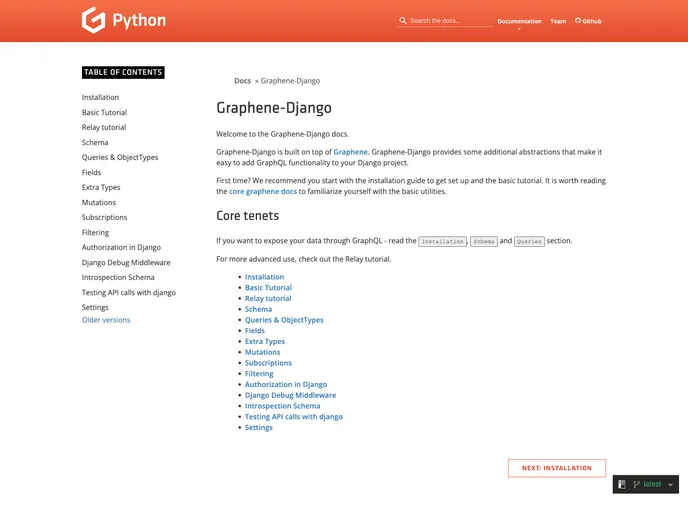Click the Next: Installation button
The width and height of the screenshot is (688, 512).
click(557, 468)
